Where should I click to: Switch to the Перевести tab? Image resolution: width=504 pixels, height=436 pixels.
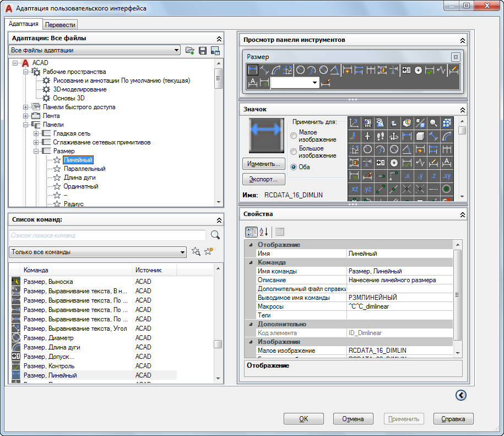coord(60,25)
